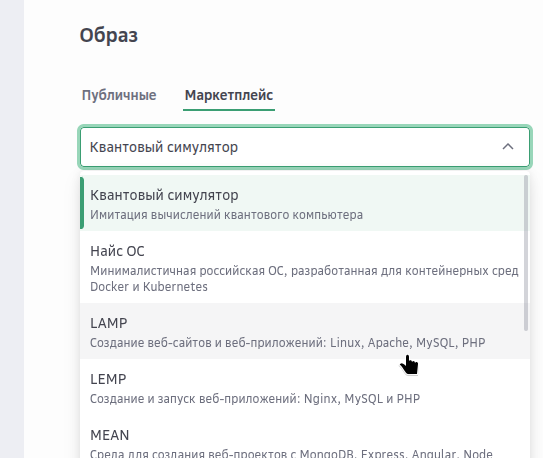
Task: Click text 'Создание веб-сайтов и веб-приложений: Linux, Apache, MySQL, PHP'
Action: click(287, 343)
